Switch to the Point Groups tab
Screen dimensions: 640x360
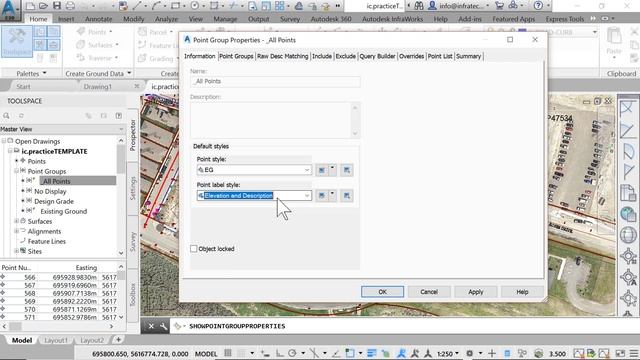click(236, 56)
